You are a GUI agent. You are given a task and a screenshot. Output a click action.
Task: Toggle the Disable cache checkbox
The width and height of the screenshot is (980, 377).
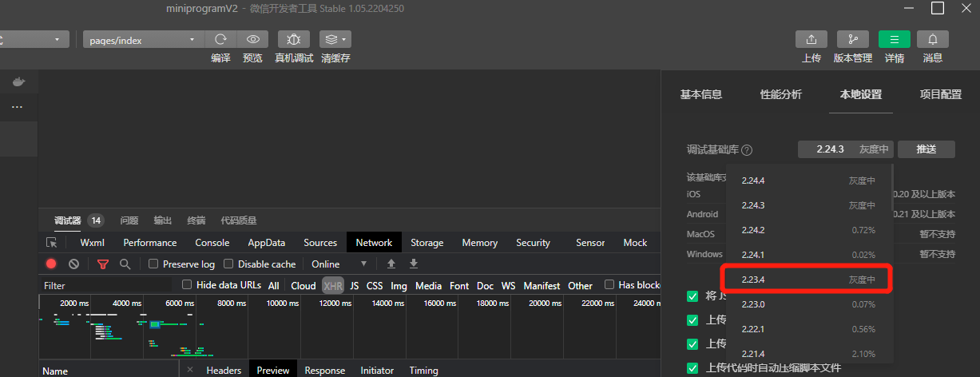click(228, 264)
